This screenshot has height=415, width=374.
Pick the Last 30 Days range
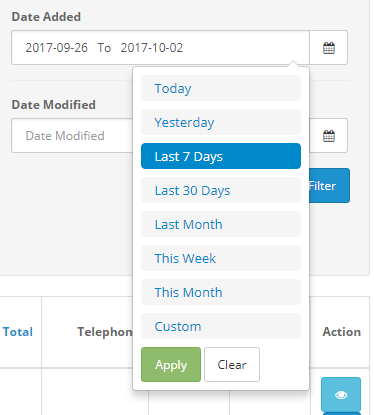click(221, 190)
